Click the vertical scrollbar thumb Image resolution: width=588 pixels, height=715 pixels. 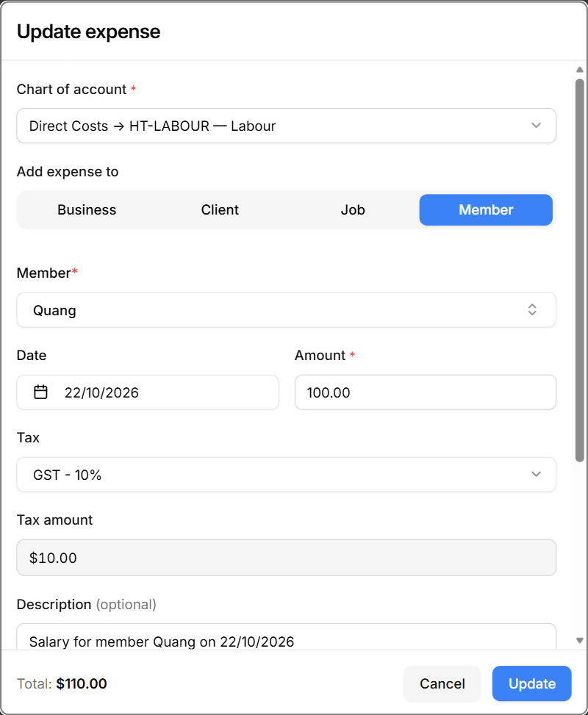580,270
